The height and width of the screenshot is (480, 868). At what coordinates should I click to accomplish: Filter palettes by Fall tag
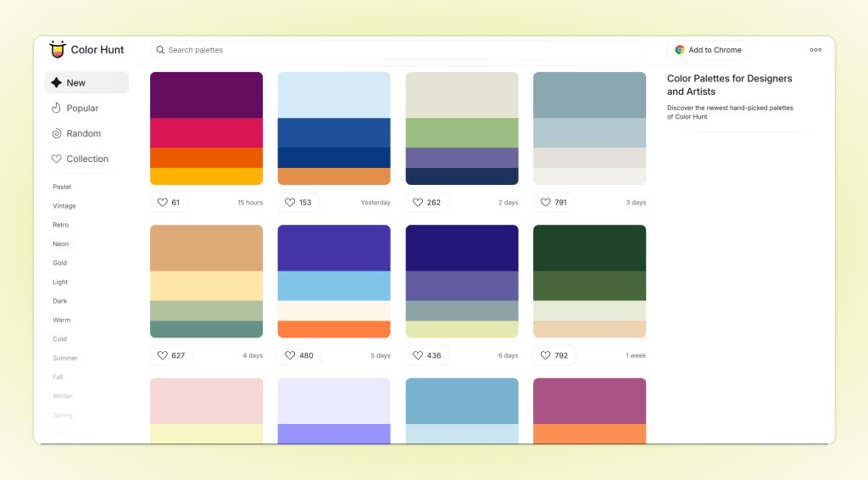[58, 377]
